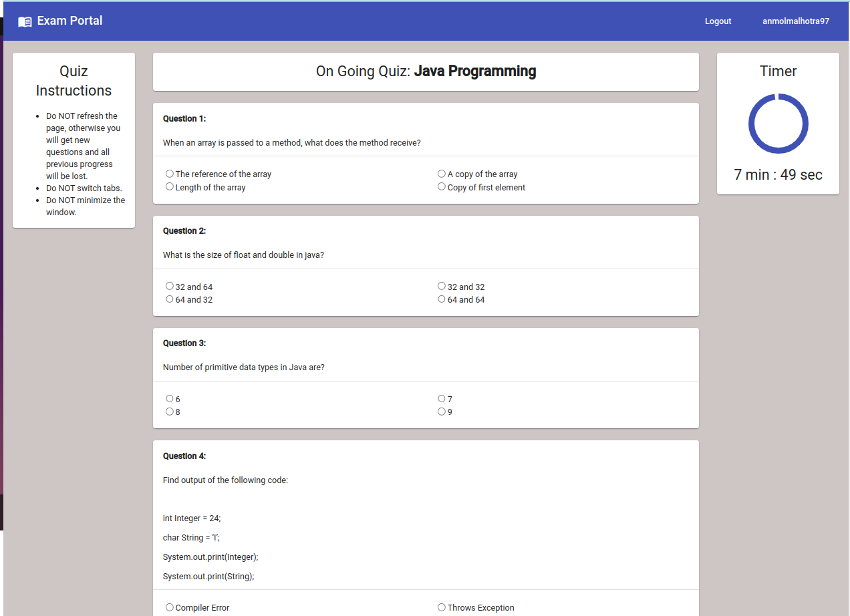Choose '8' as Java primitive types count
Image resolution: width=850 pixels, height=616 pixels.
(x=169, y=411)
